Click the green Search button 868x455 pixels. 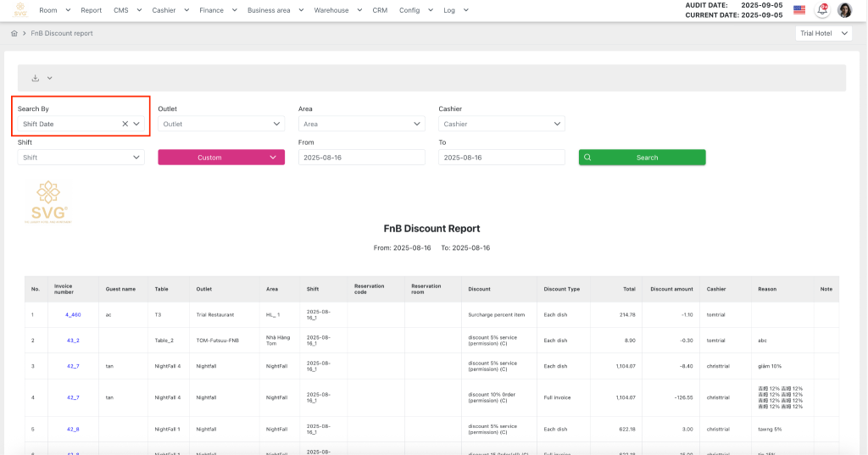(642, 158)
